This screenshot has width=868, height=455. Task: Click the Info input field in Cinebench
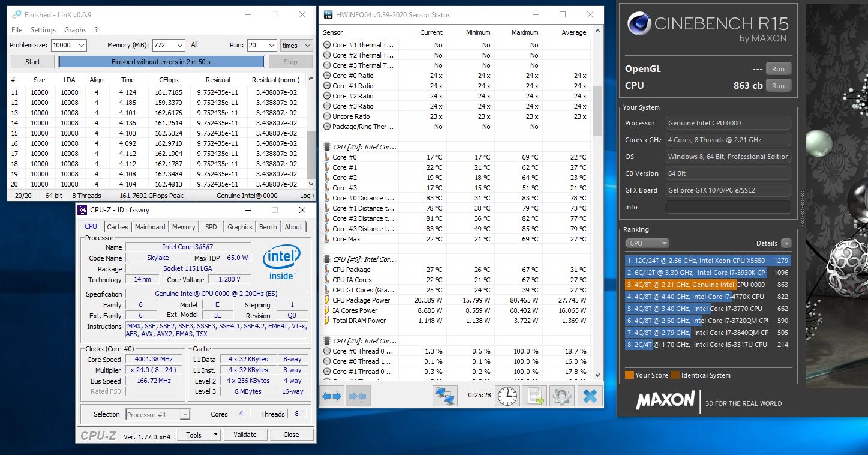[x=728, y=207]
